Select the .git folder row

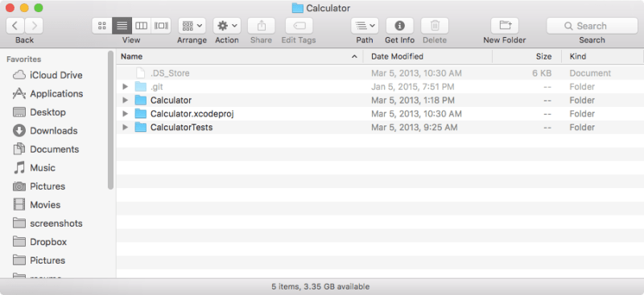(x=380, y=87)
